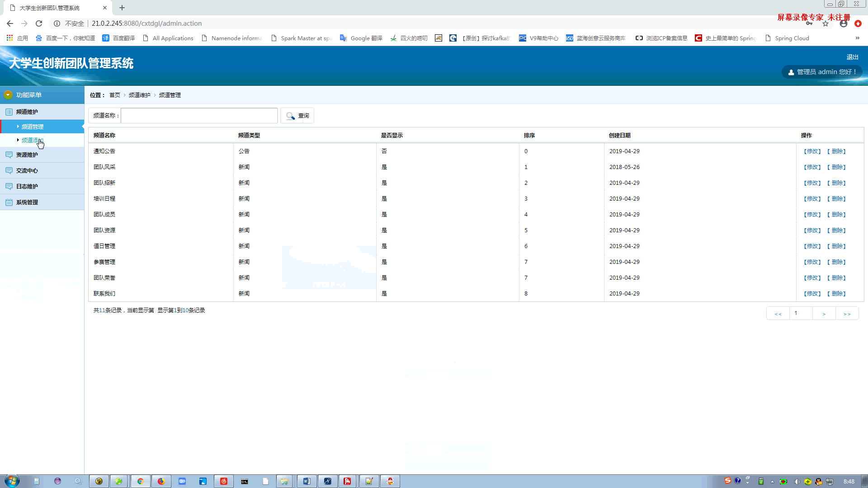This screenshot has width=868, height=488.
Task: Open the Windows Start button
Action: [12, 481]
